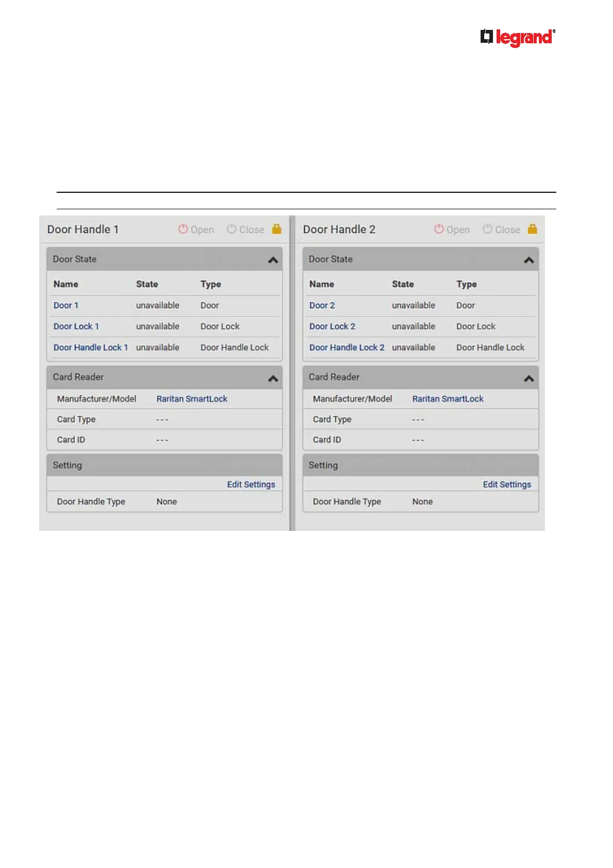Click Setting section header in Door Handle 1
613x868 pixels.
(164, 465)
